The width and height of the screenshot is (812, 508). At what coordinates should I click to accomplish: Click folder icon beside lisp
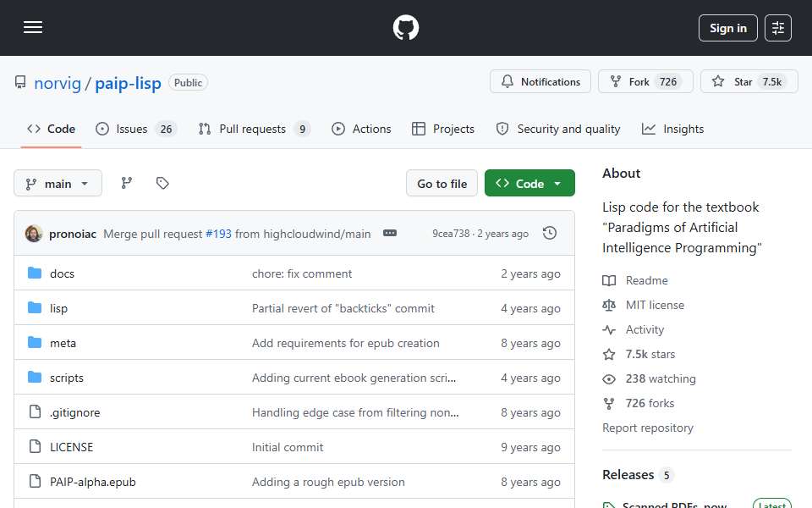(35, 308)
